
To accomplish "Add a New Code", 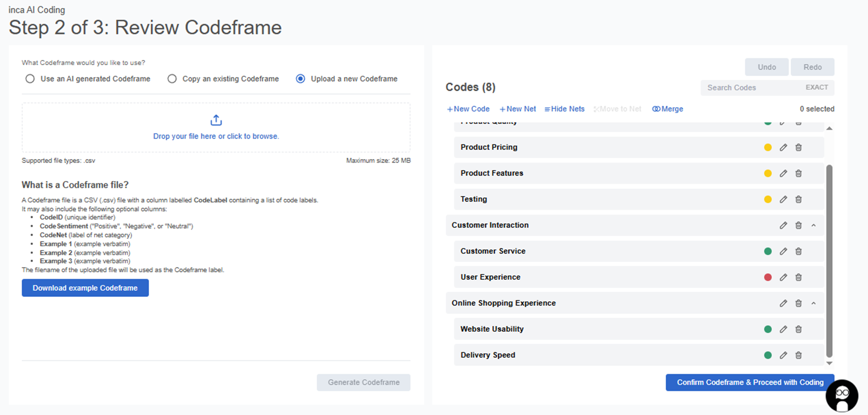I will click(x=468, y=109).
